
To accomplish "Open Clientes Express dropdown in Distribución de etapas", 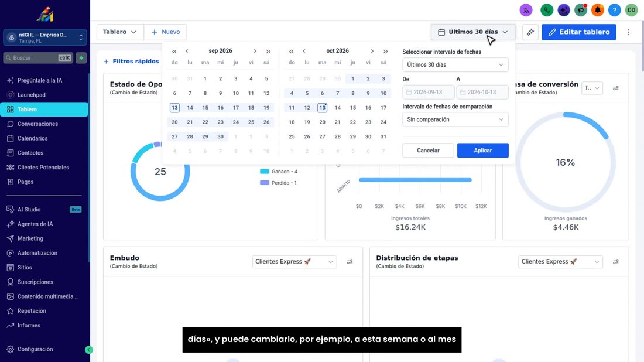I will [560, 262].
